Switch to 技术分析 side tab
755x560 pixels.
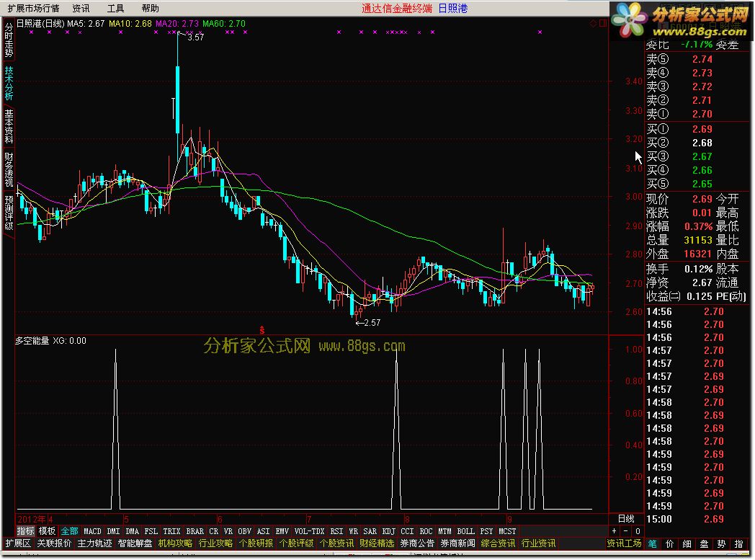point(9,83)
